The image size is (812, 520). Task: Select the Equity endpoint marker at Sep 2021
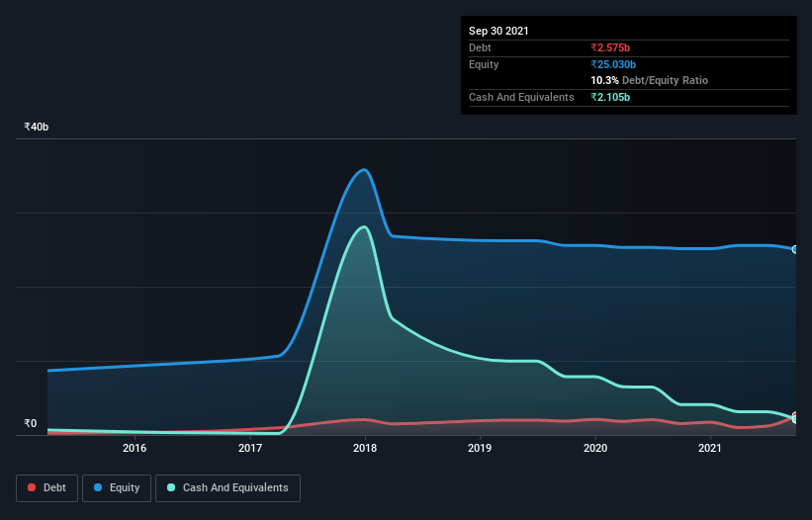tap(795, 249)
